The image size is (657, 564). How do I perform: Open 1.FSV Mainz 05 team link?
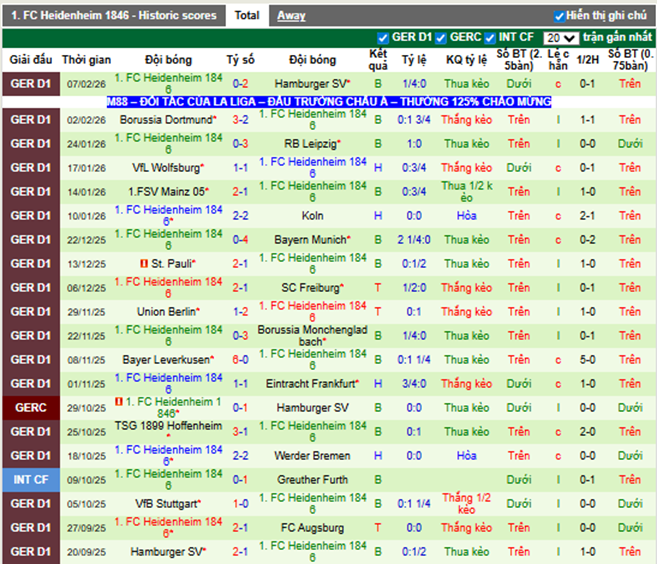pyautogui.click(x=166, y=192)
